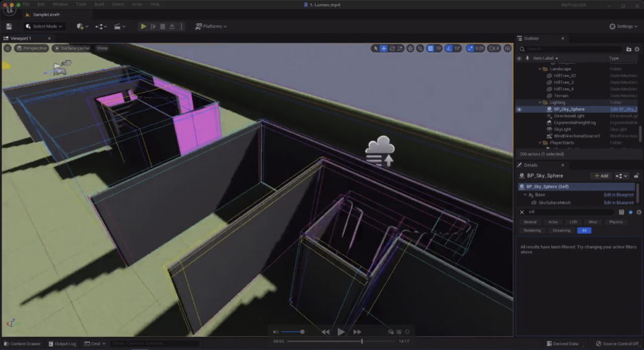
Task: Open the play options three-dot menu
Action: click(x=182, y=26)
